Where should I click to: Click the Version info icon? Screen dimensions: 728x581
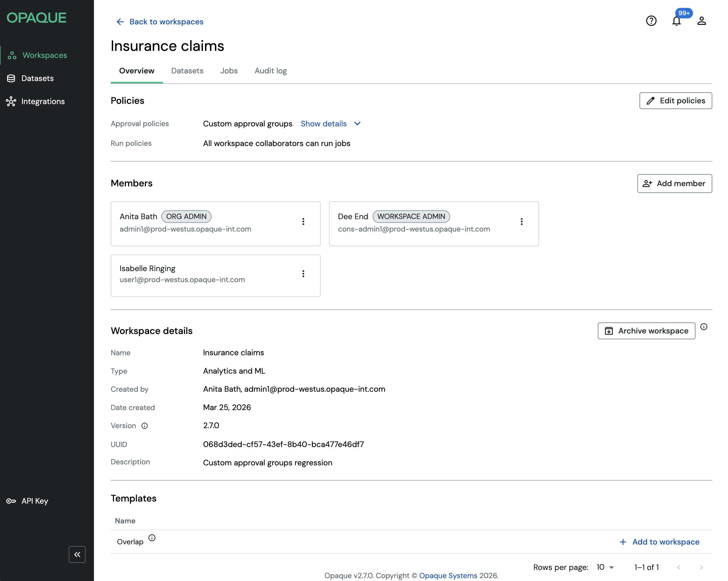coord(145,426)
